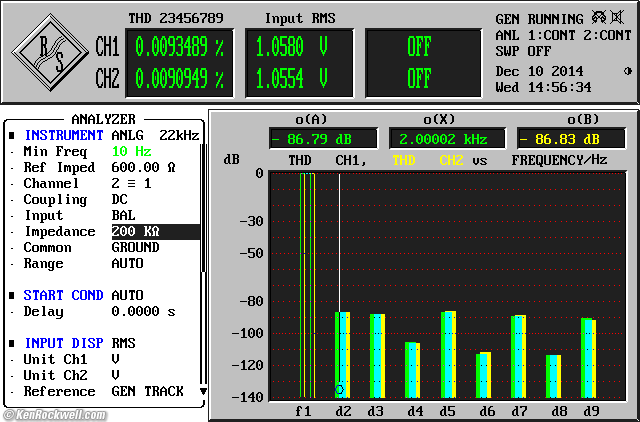The image size is (640, 422).
Task: Click the square bullet next to START COND
Action: (x=12, y=295)
